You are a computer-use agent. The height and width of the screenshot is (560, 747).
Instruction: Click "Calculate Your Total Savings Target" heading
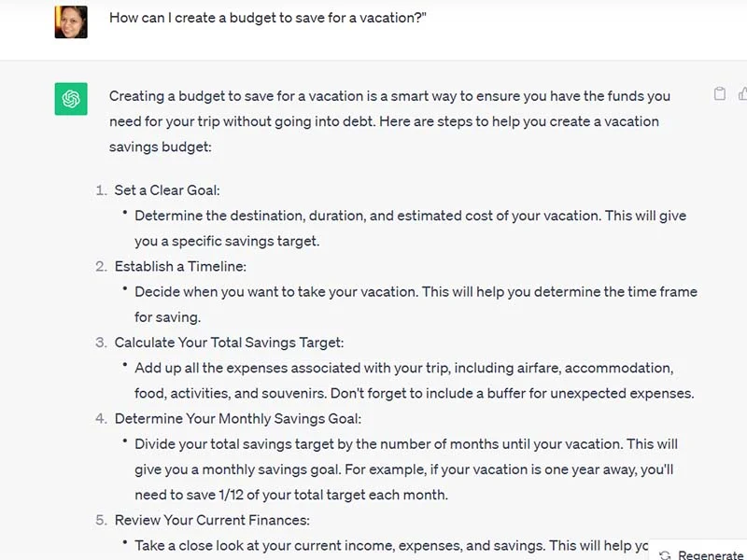pyautogui.click(x=229, y=343)
